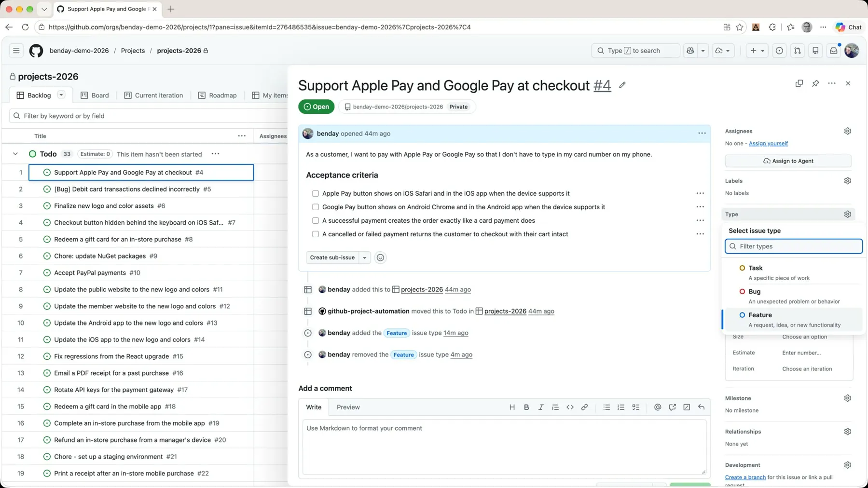868x488 pixels.
Task: Pin the issue side panel
Action: click(815, 83)
